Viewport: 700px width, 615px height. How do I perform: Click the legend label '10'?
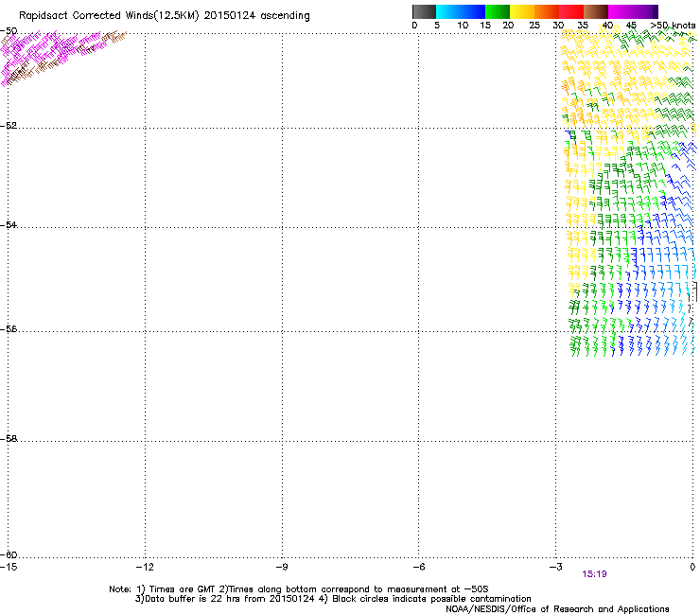click(463, 26)
